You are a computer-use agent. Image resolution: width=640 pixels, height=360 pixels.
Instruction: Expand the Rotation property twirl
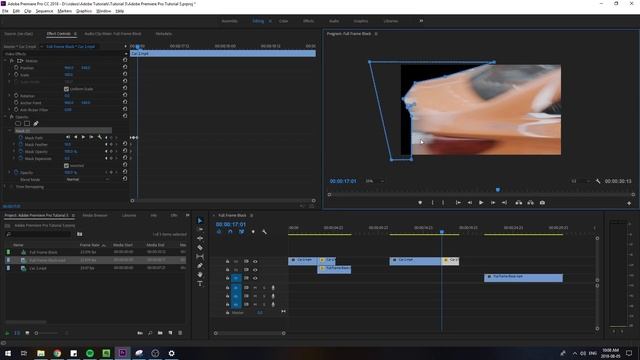[9, 96]
